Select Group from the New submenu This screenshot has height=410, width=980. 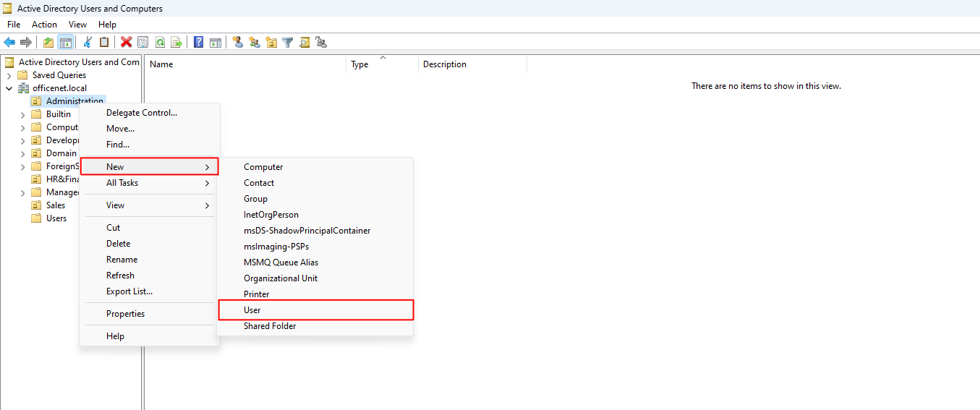[255, 199]
